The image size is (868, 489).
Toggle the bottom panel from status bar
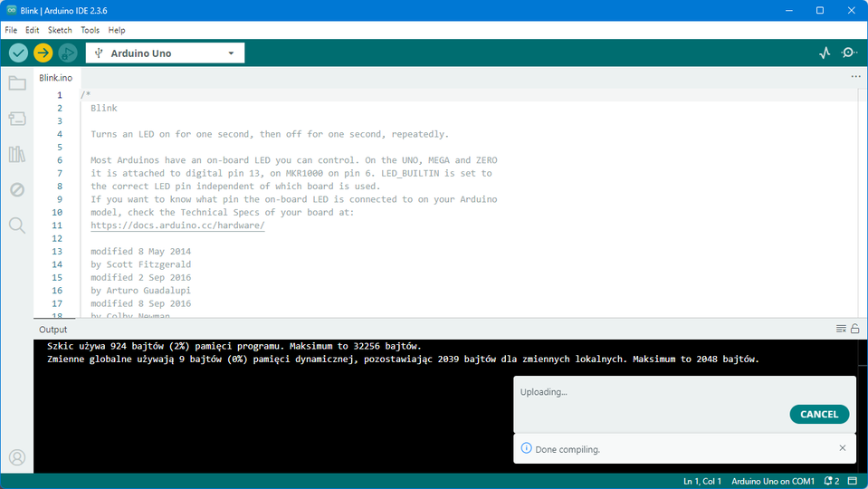[x=853, y=481]
